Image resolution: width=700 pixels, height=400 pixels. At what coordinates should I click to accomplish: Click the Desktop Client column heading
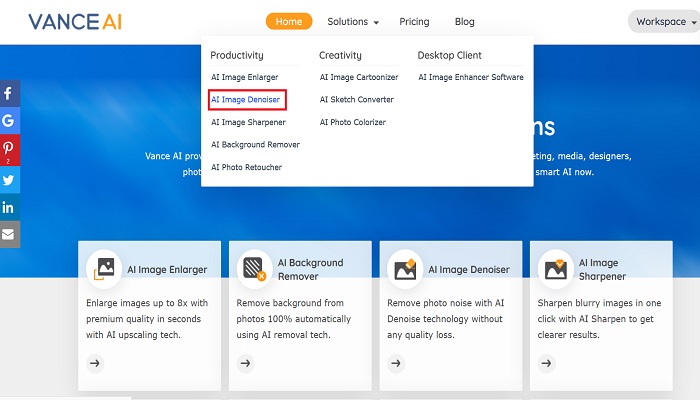tap(450, 55)
